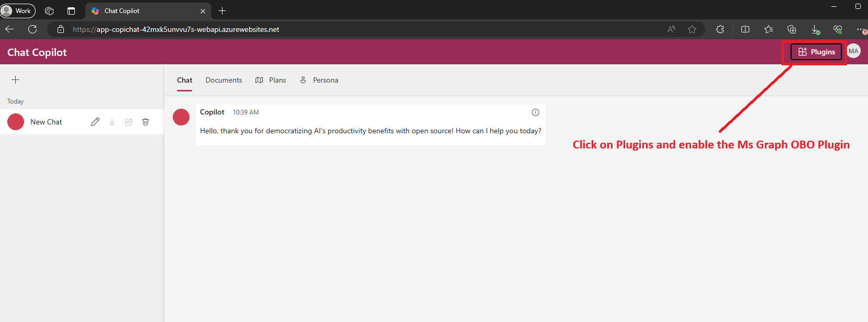This screenshot has height=322, width=868.
Task: Go back to previous page
Action: point(9,29)
